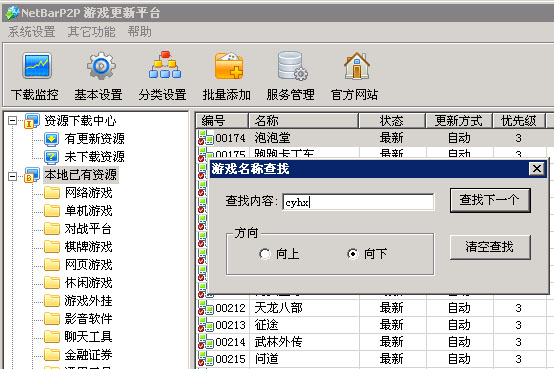Click the 查找内容 search text field
Viewport: 554px width, 369px height.
[358, 202]
